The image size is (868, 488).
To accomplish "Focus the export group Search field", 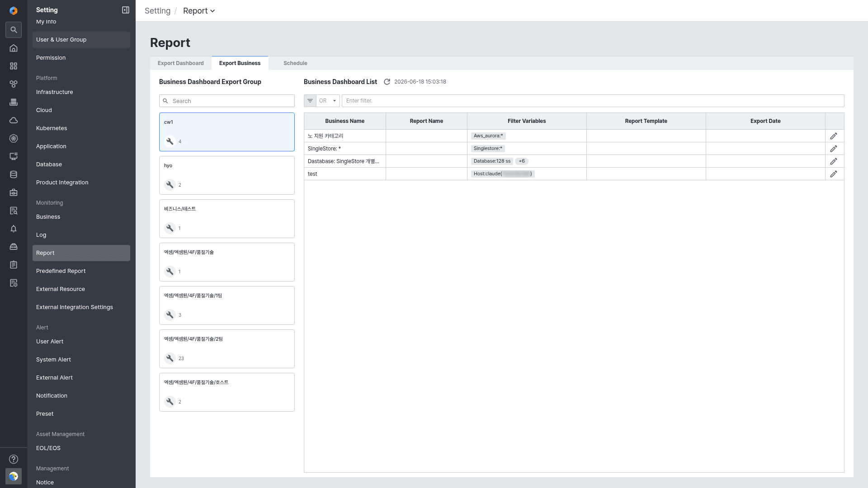I will pyautogui.click(x=227, y=101).
